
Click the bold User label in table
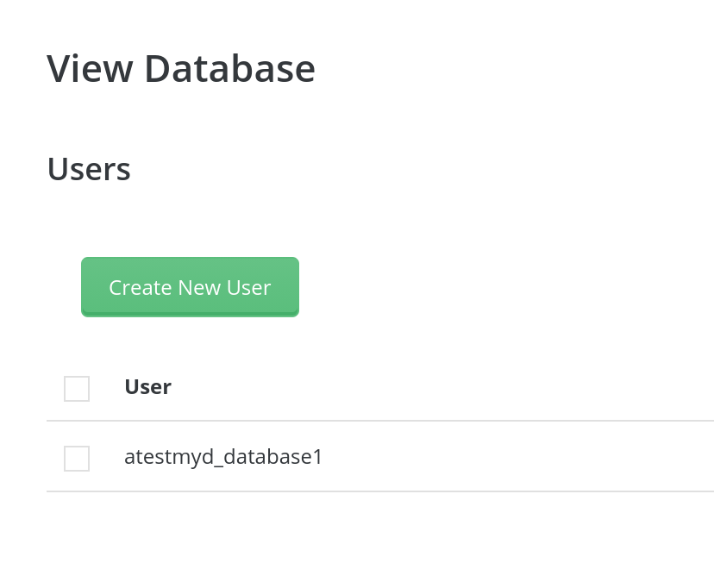(x=147, y=387)
